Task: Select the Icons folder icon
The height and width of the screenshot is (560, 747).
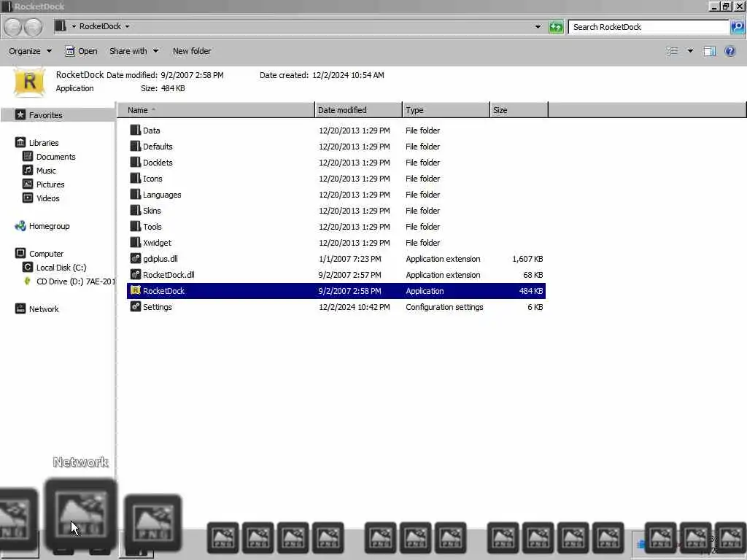Action: click(x=135, y=179)
